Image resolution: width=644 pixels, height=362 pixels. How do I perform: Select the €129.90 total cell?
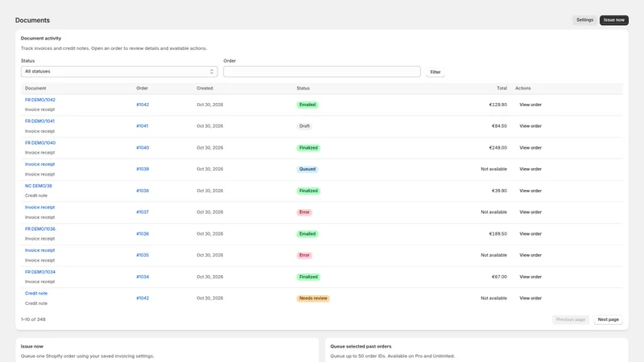tap(497, 105)
